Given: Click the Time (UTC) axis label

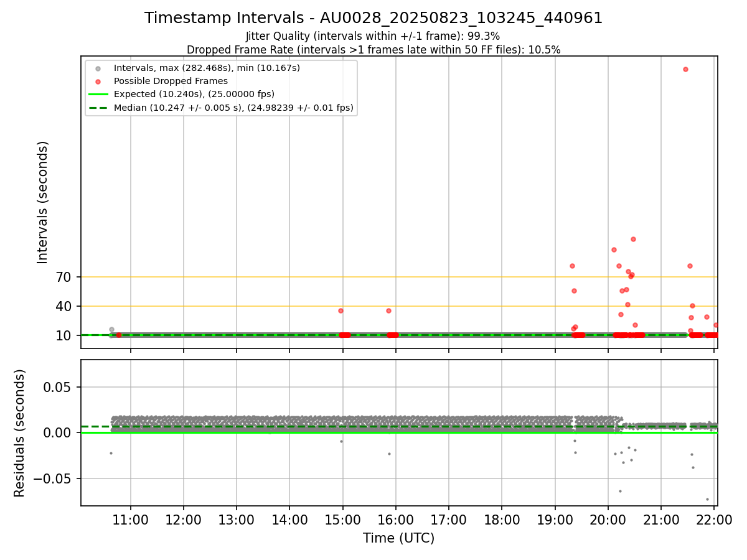Looking at the screenshot, I should pos(399,538).
